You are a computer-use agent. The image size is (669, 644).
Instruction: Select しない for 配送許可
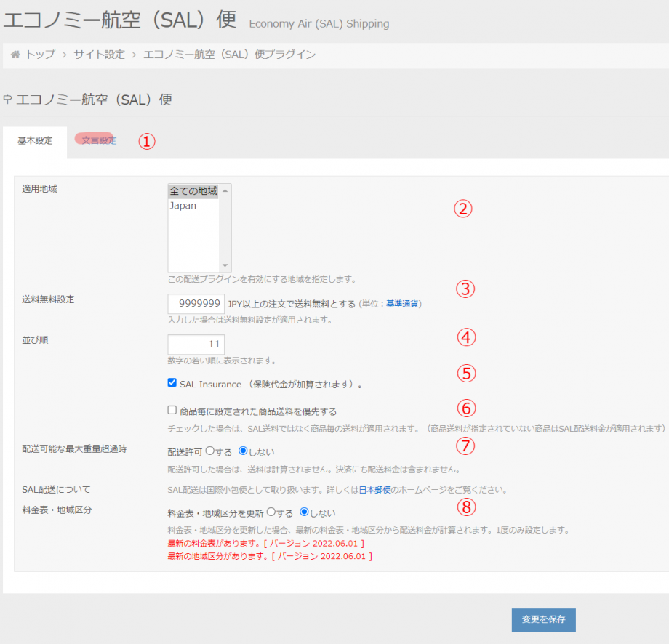point(244,451)
